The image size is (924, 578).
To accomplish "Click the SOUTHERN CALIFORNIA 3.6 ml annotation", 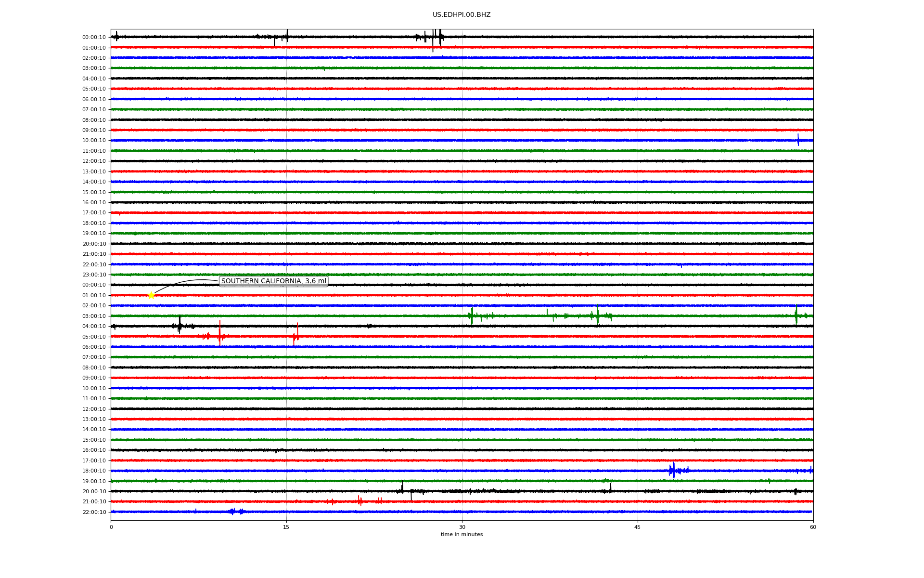I will (x=273, y=281).
